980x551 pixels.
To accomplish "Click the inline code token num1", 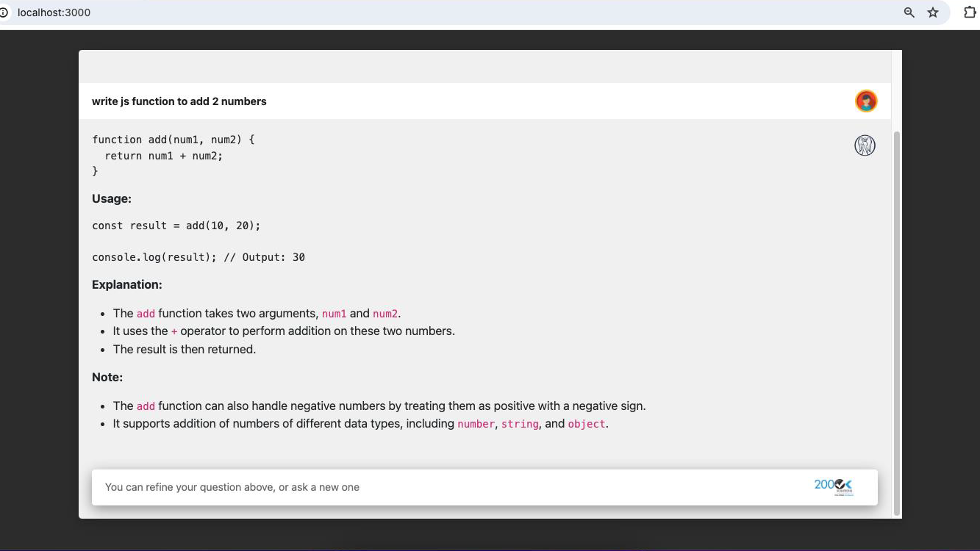I will (335, 313).
